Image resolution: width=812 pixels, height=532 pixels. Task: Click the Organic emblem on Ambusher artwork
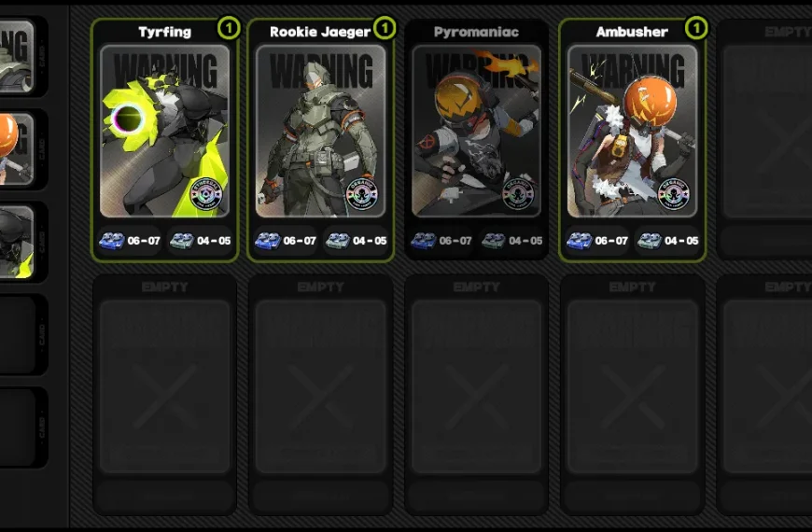click(x=674, y=194)
